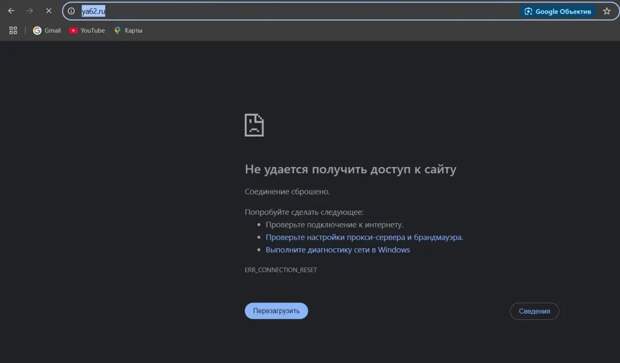Click 'Попробуйте сделать следующее' text

point(304,212)
